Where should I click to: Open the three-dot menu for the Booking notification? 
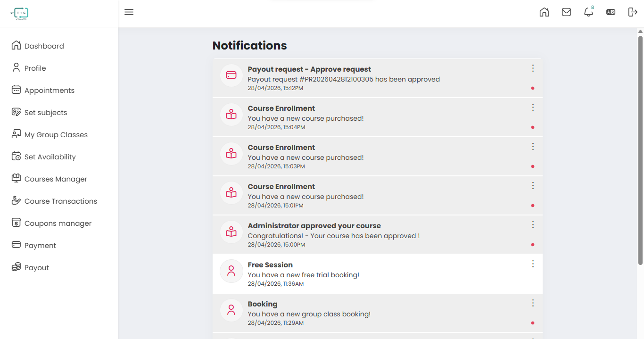click(x=533, y=303)
